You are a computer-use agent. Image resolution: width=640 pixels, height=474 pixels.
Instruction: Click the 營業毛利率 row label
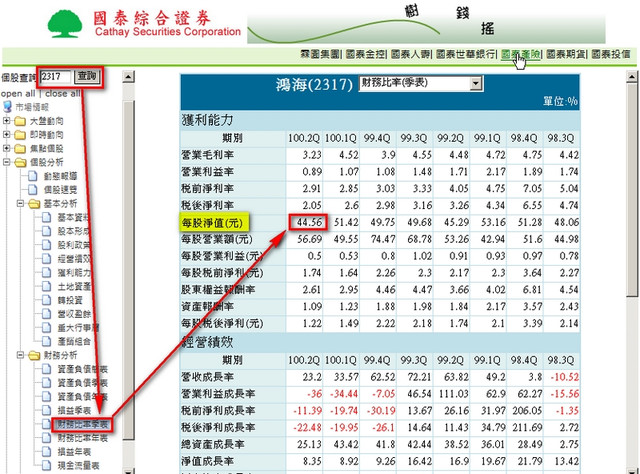[x=208, y=156]
